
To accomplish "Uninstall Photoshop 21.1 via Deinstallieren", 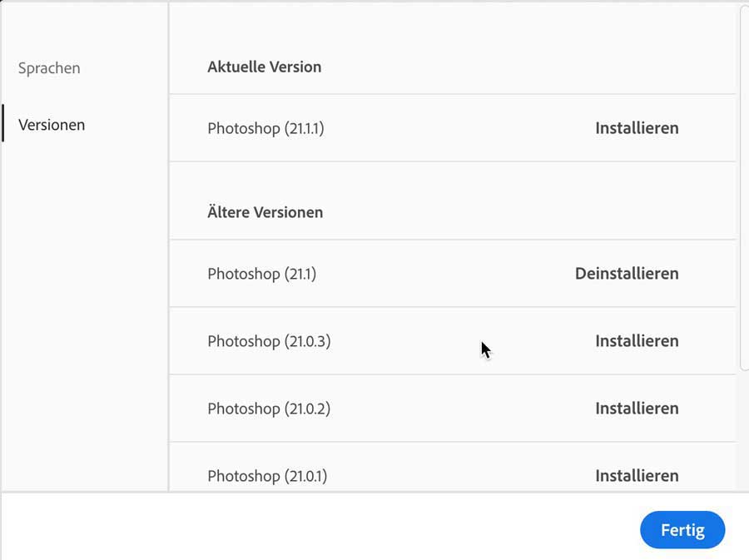I will [x=627, y=274].
